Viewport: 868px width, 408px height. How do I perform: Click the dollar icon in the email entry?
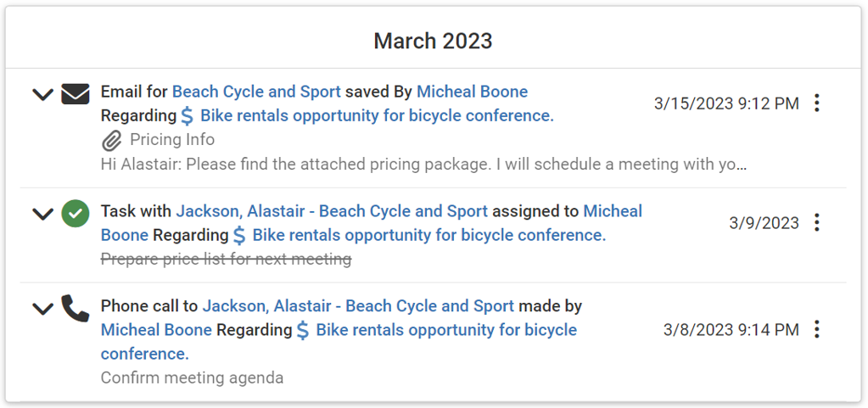point(188,116)
